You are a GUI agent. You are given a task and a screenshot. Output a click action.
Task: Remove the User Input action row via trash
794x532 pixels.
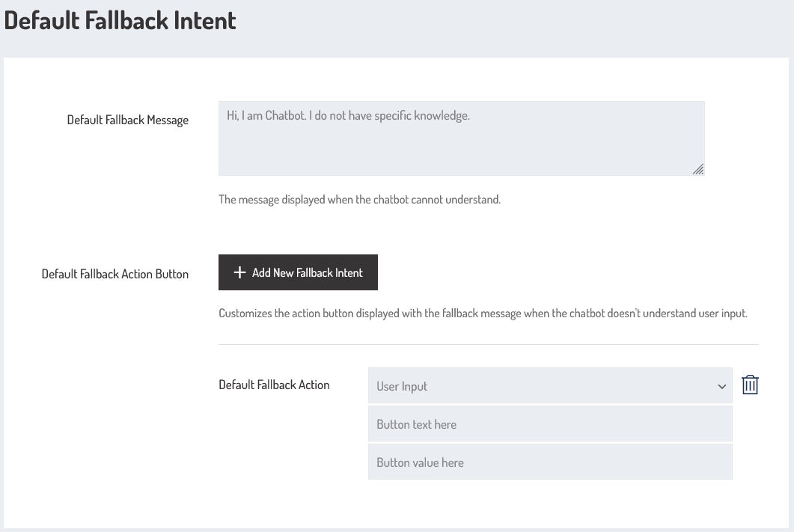750,385
